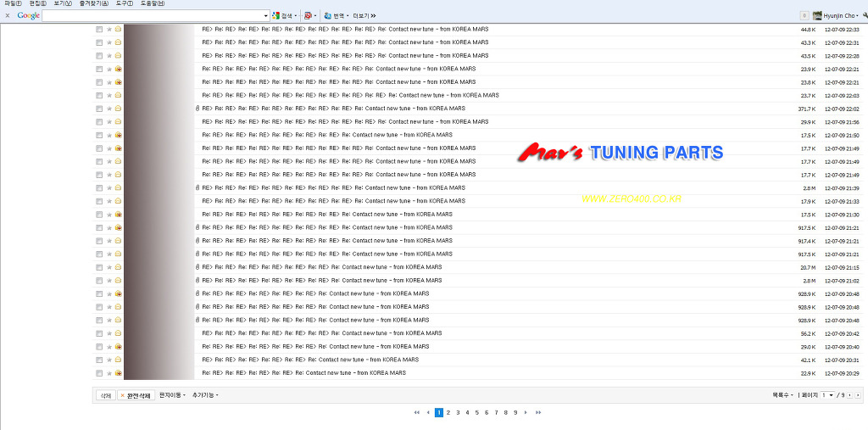
Task: Open the 즐겨찾기 menu
Action: point(93,3)
